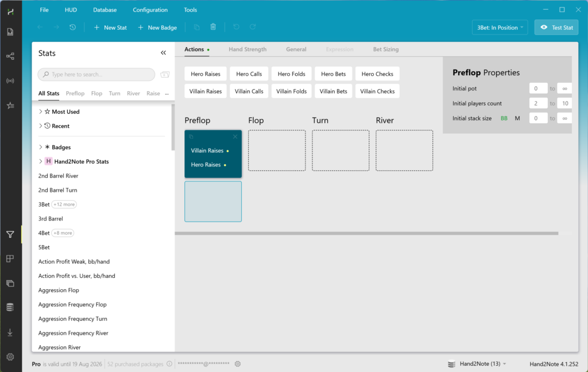Open the import download sidebar icon
Image resolution: width=588 pixels, height=372 pixels.
10,332
